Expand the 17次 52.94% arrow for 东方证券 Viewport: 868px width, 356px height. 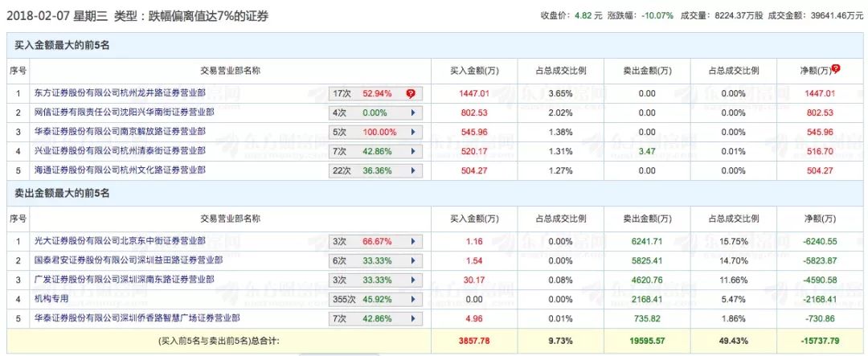(413, 94)
